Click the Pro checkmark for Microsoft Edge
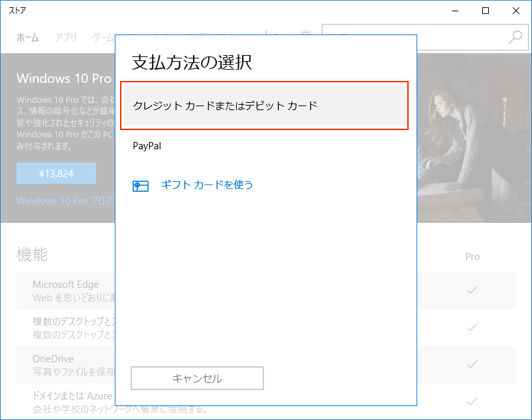This screenshot has width=532, height=420. tap(472, 290)
